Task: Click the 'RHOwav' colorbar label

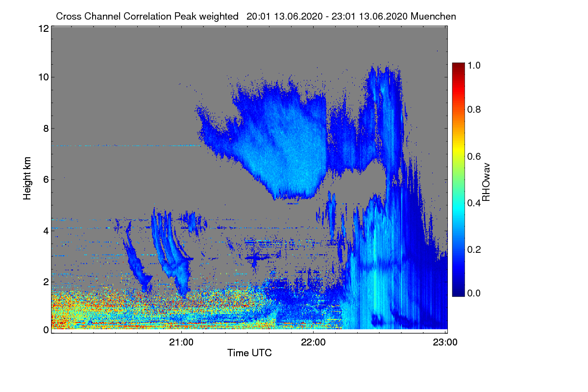Action: 486,182
